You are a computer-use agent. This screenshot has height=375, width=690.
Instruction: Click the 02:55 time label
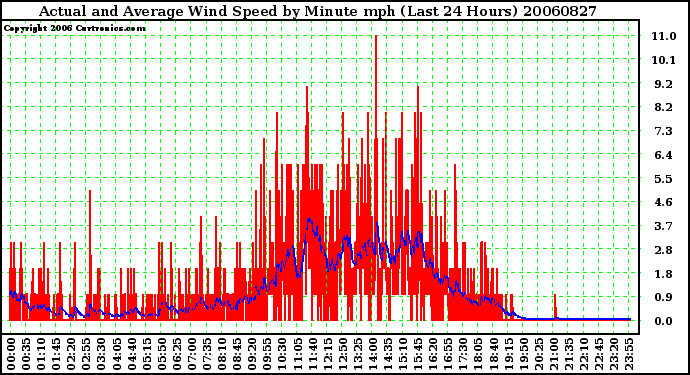point(86,354)
